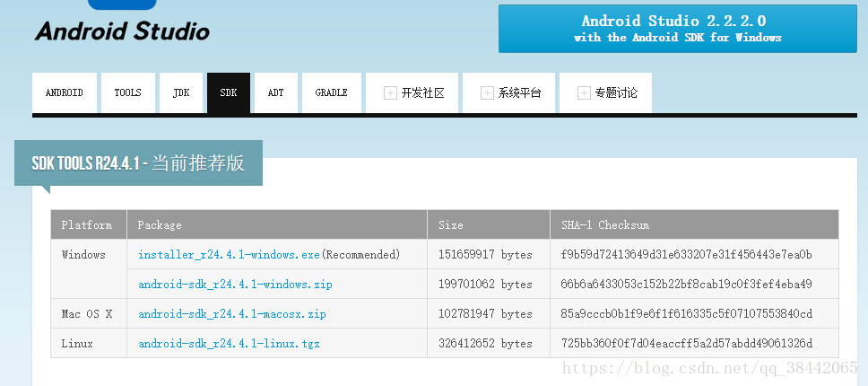
Task: Expand the 系统平台 menu
Action: [x=508, y=92]
